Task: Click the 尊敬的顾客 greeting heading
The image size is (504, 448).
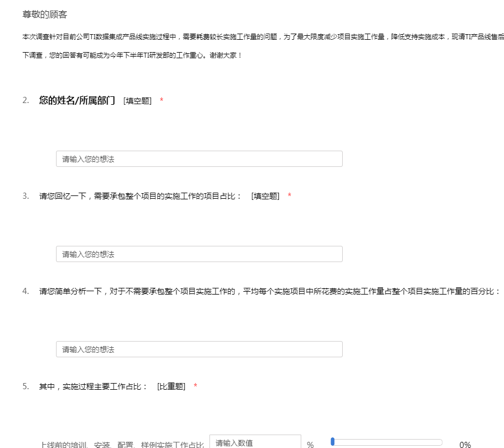Action: pyautogui.click(x=45, y=15)
